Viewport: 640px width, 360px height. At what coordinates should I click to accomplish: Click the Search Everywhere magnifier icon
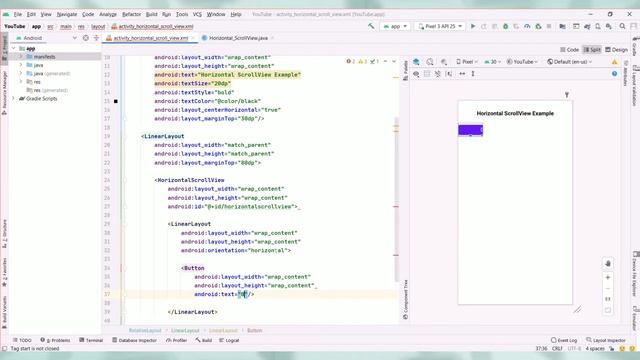(x=622, y=26)
